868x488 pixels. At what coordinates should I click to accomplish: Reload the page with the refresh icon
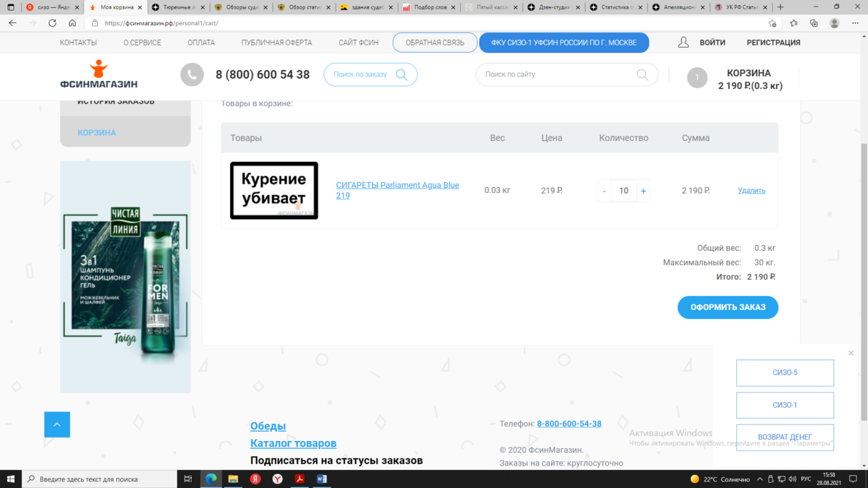[52, 23]
